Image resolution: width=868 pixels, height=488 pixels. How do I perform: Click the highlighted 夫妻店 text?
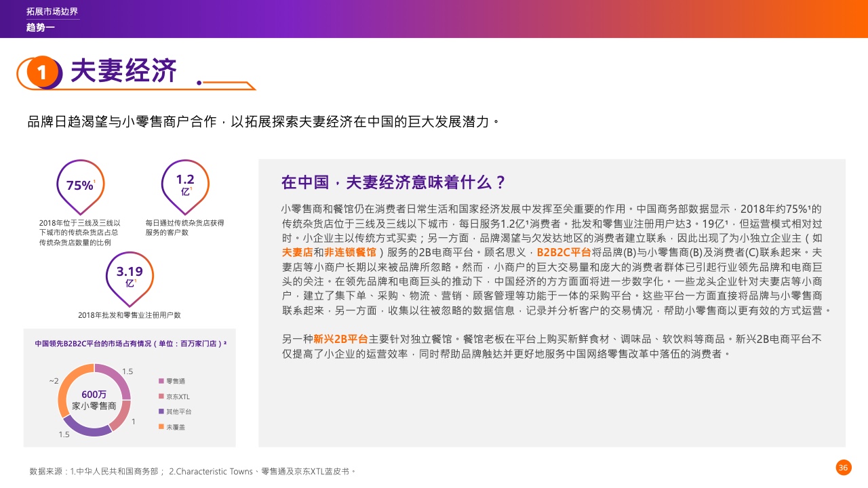pyautogui.click(x=297, y=252)
